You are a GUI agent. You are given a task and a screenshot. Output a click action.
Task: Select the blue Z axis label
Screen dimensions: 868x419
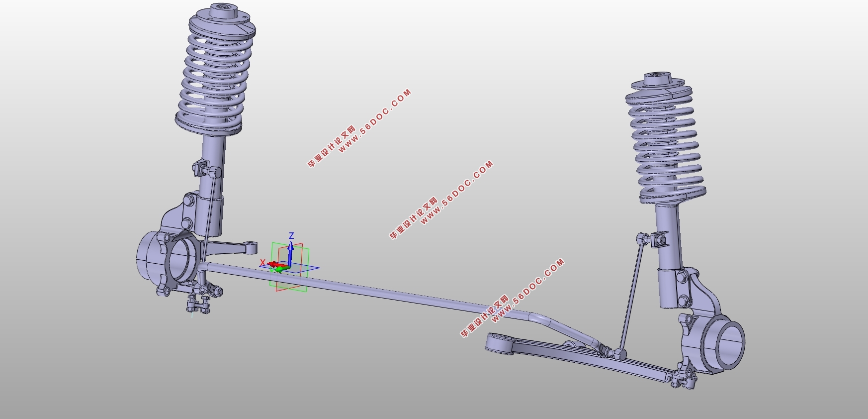pyautogui.click(x=292, y=236)
